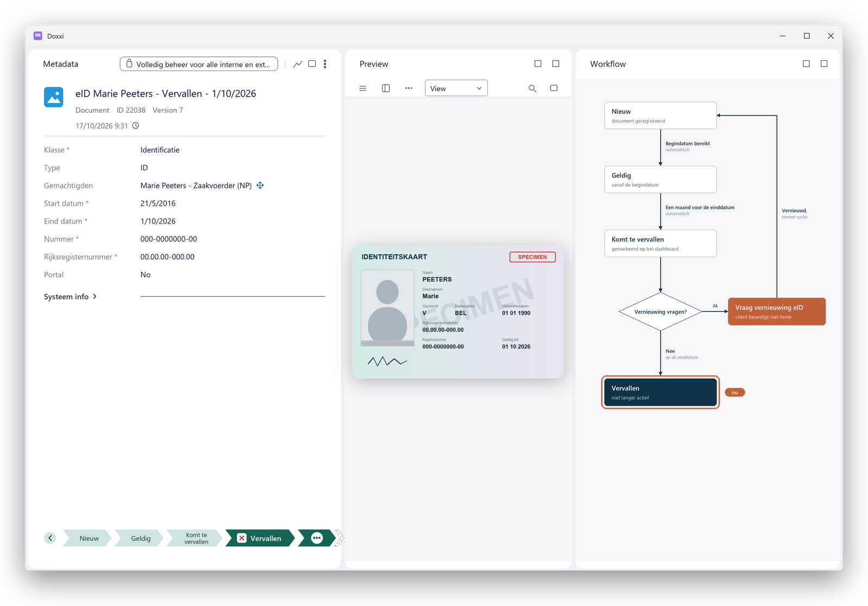Toggle the Preview sidebar panel icon
Screen dimensions: 868x606
tap(386, 88)
